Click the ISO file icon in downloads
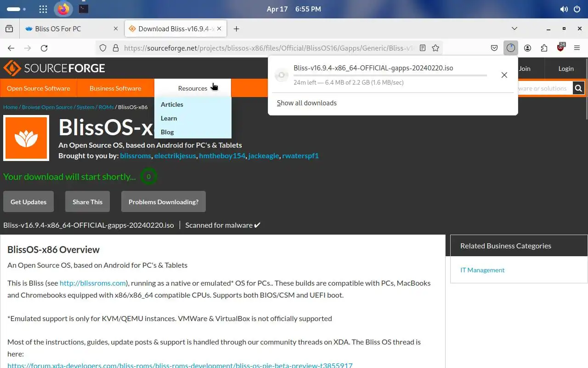 pos(282,75)
